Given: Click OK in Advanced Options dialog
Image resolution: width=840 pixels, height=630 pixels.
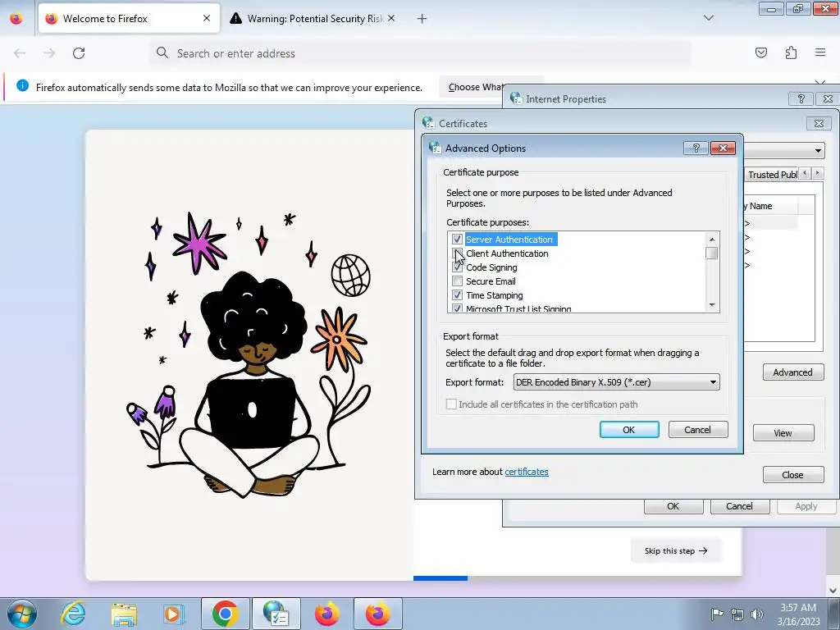Looking at the screenshot, I should pyautogui.click(x=629, y=430).
